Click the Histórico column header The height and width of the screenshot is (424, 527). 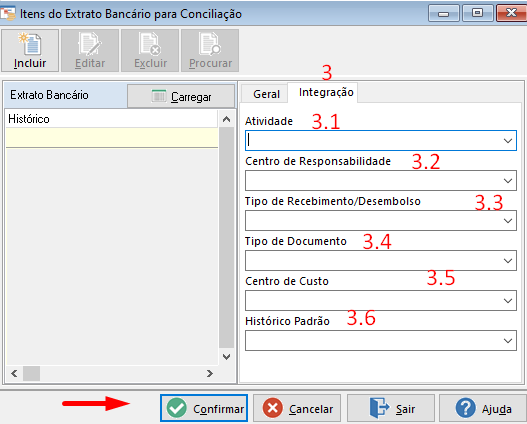click(x=112, y=119)
